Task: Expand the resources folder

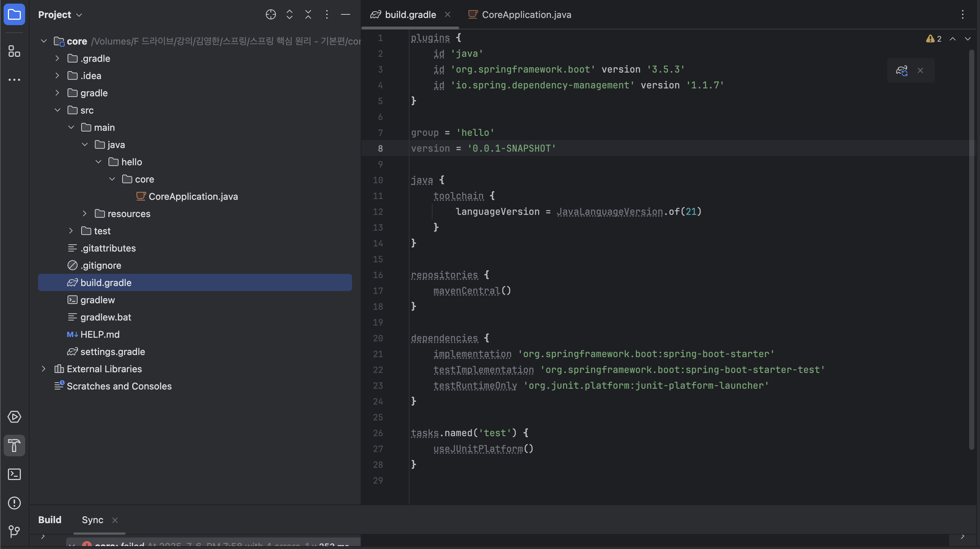Action: tap(84, 213)
